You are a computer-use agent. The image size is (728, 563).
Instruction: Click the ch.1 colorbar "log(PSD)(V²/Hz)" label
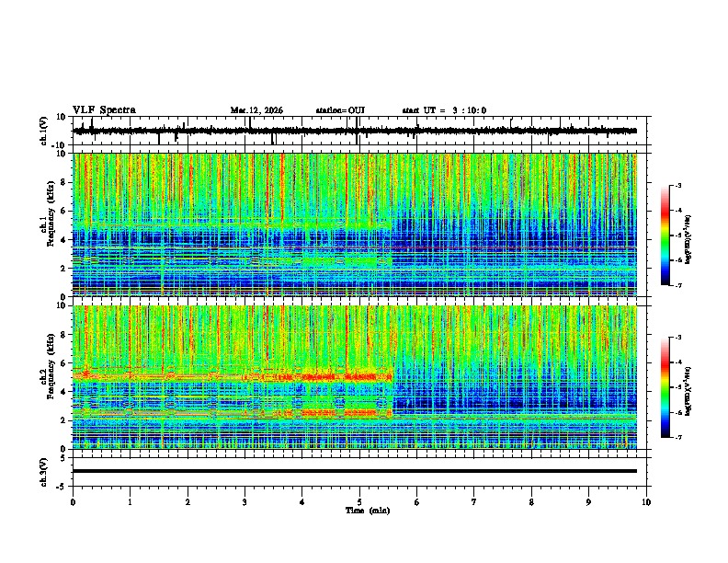point(688,240)
